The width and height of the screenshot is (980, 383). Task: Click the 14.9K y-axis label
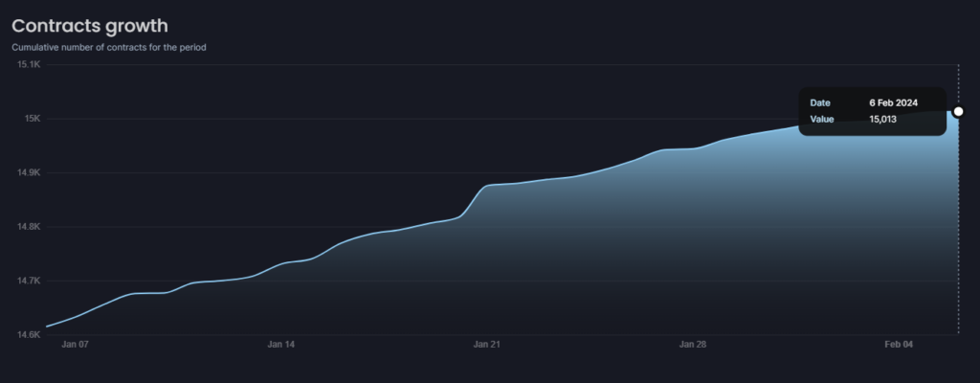click(28, 172)
